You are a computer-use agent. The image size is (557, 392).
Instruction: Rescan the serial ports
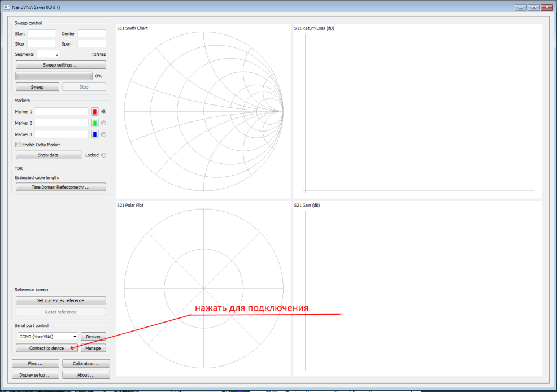[x=93, y=336]
